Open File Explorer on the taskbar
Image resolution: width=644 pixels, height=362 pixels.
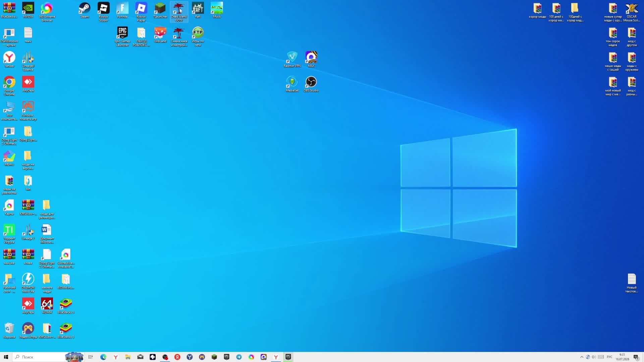point(128,357)
